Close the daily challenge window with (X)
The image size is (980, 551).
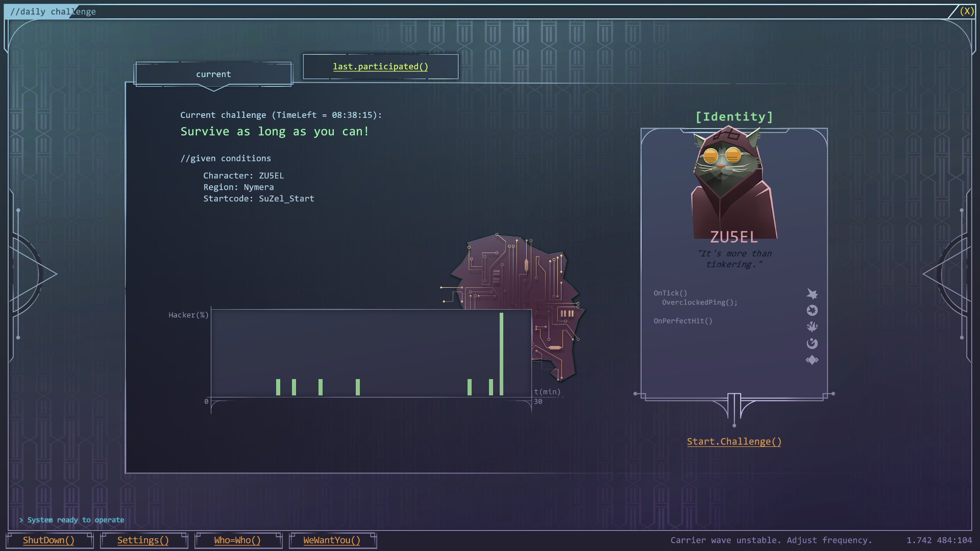point(966,11)
